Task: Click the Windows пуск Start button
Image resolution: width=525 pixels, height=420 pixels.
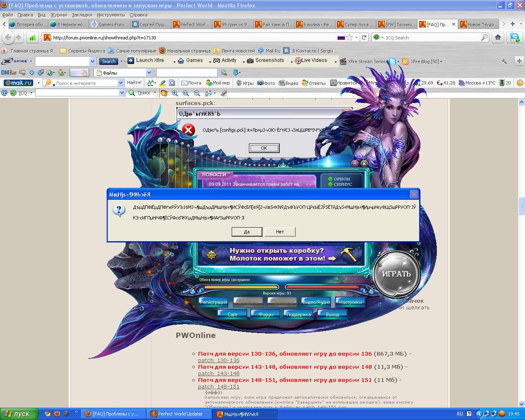Action: pos(19,414)
